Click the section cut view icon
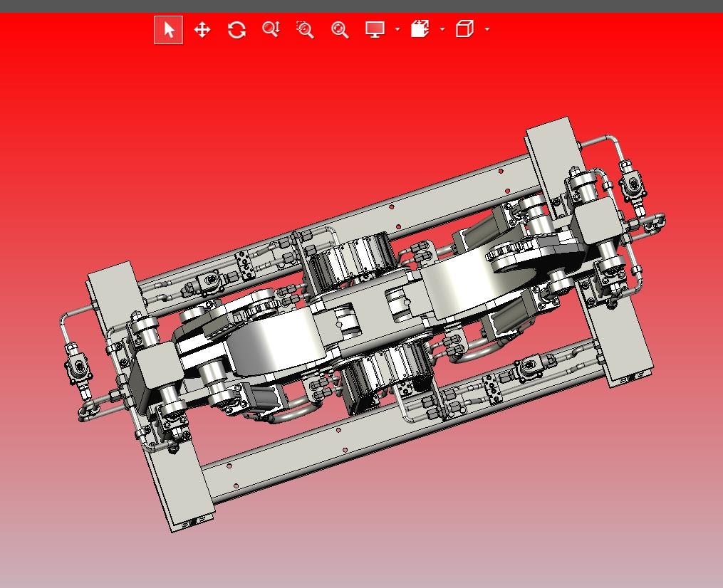 click(420, 29)
